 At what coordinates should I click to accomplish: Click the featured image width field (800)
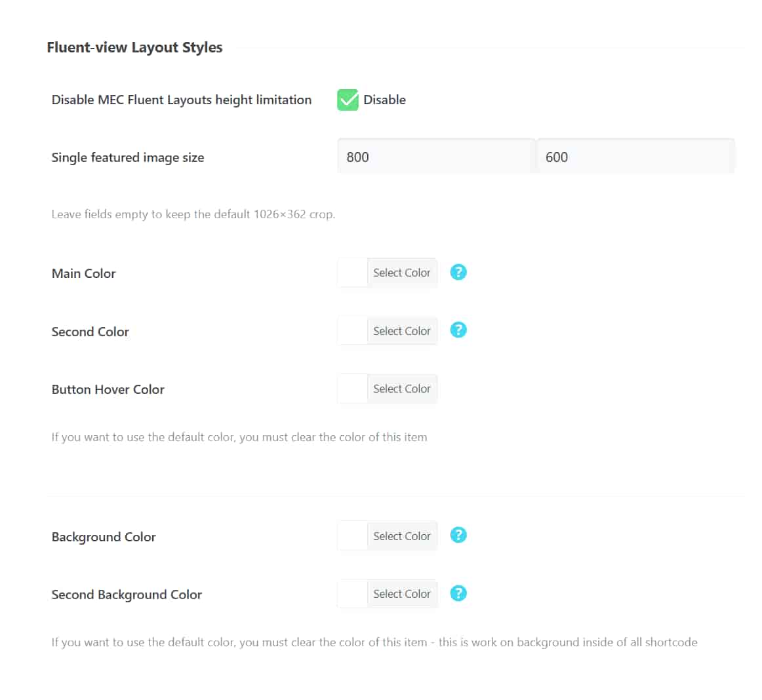[436, 157]
